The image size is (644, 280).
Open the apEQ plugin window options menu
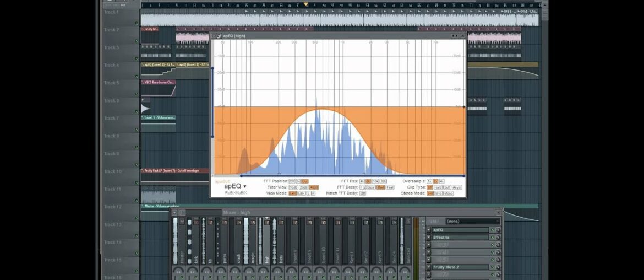(x=214, y=36)
